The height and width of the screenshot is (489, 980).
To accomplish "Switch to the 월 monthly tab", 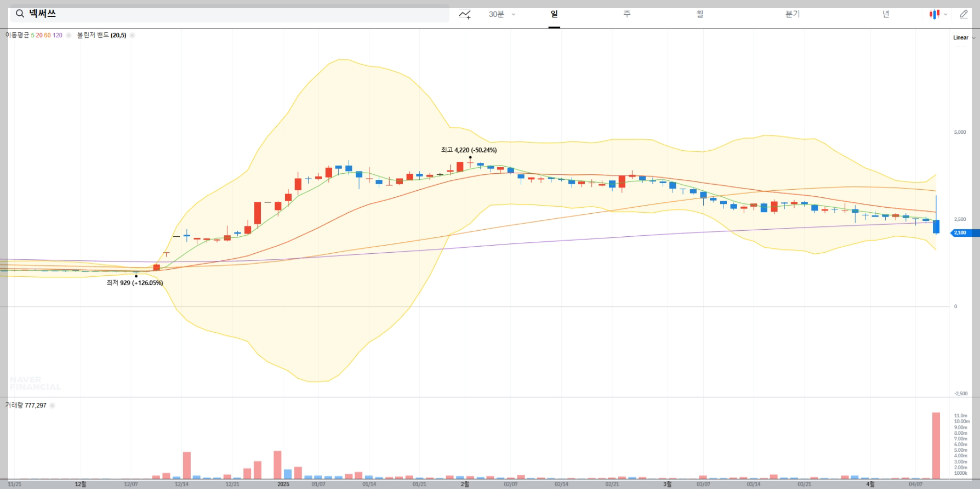I will [x=700, y=14].
